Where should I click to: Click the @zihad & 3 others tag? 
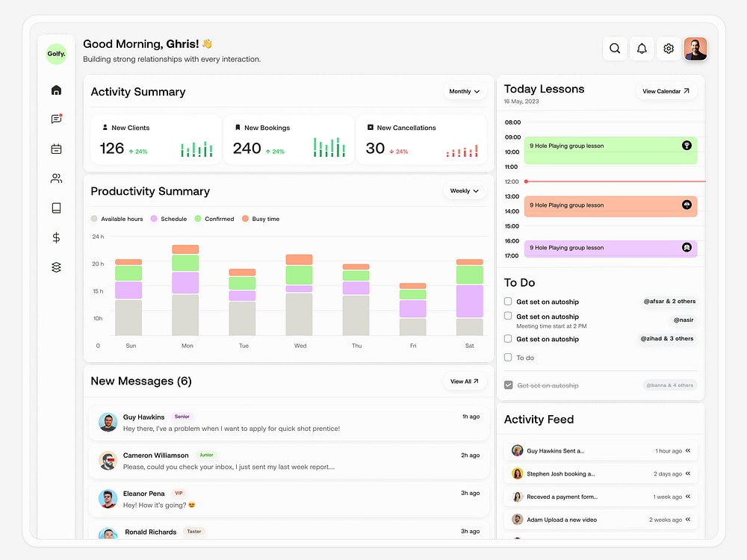[x=667, y=338]
